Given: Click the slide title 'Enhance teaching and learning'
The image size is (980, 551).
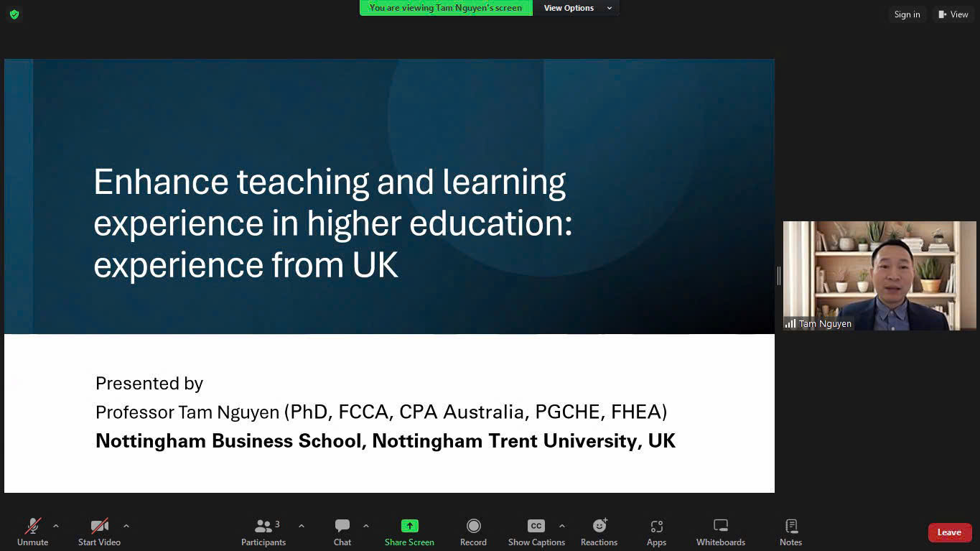Looking at the screenshot, I should click(330, 182).
